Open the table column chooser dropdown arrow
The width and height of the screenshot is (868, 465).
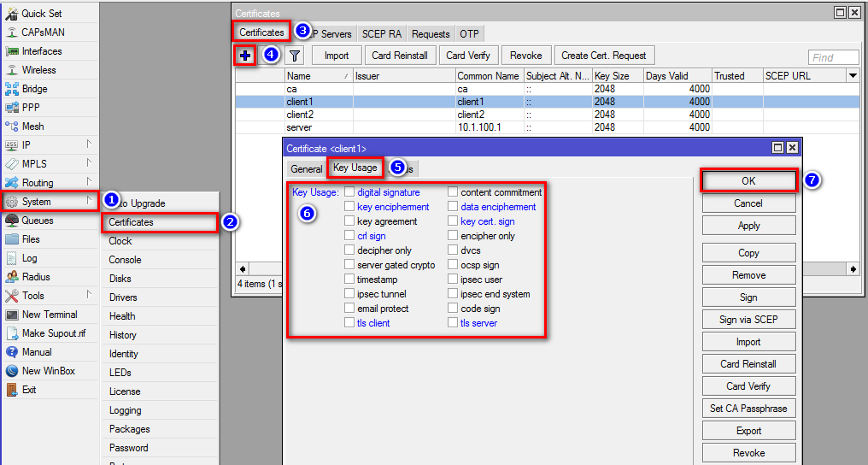pos(852,76)
